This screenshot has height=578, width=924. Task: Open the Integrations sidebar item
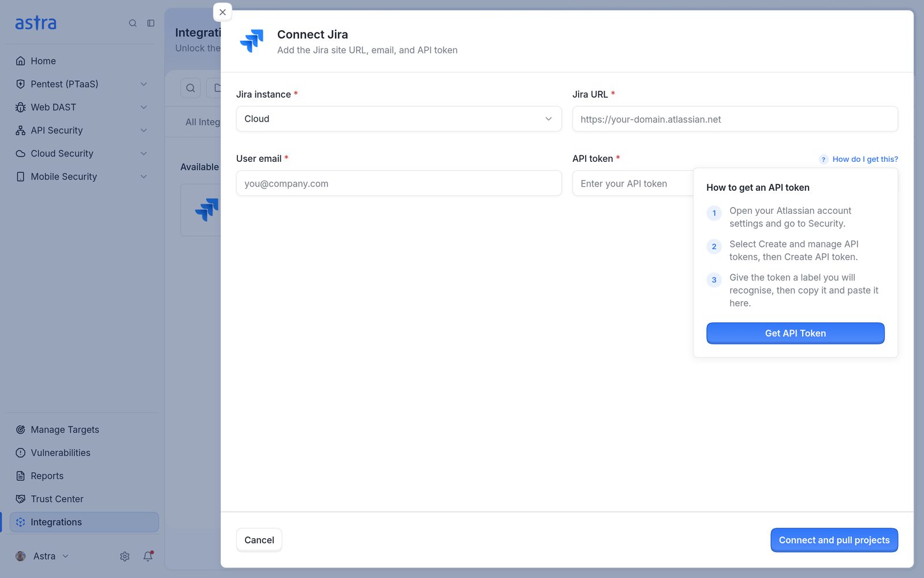tap(84, 522)
